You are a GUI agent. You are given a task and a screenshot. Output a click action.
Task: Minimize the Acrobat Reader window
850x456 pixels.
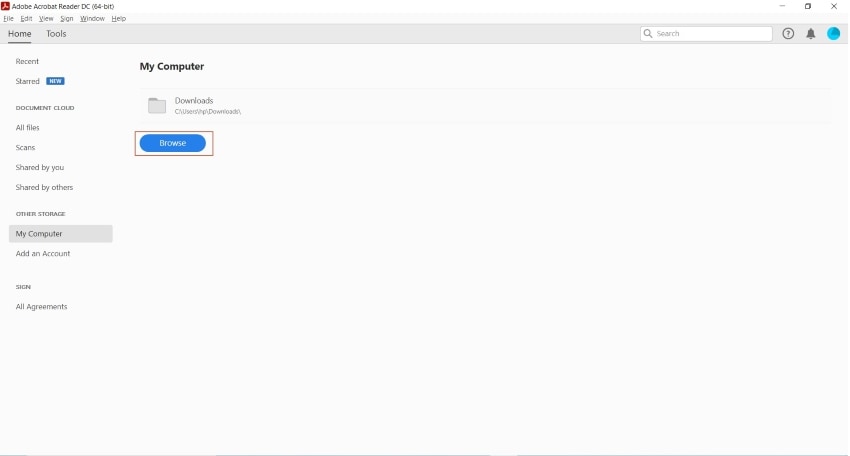[x=782, y=6]
